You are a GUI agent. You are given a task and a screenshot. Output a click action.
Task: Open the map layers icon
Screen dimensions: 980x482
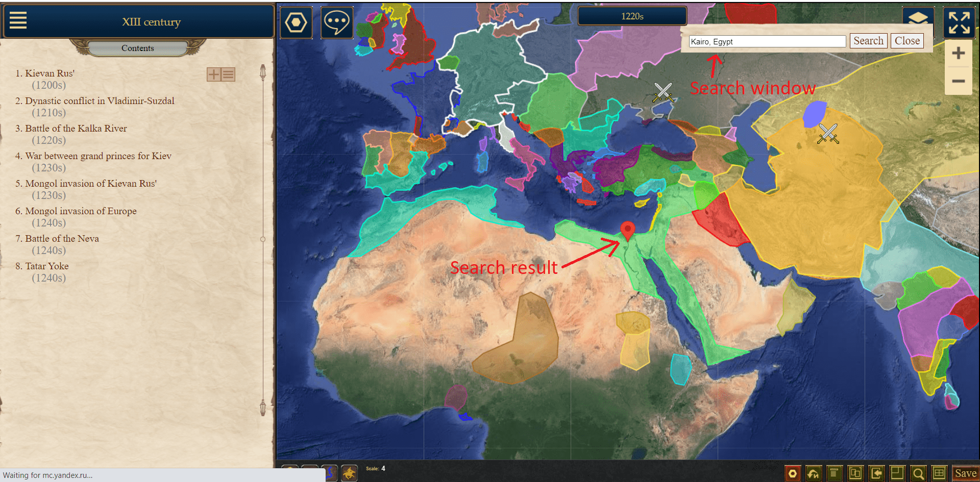pyautogui.click(x=918, y=18)
